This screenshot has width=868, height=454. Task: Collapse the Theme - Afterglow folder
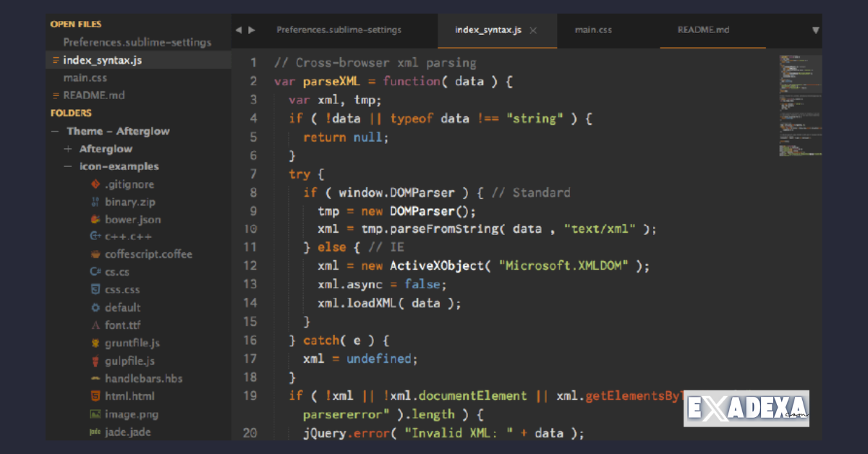tap(56, 131)
